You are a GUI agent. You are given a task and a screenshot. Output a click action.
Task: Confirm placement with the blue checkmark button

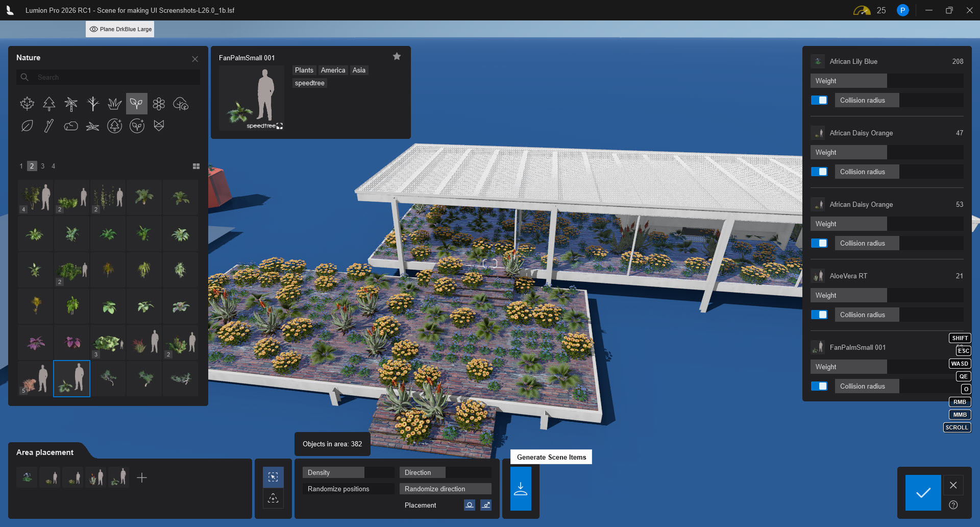point(923,493)
